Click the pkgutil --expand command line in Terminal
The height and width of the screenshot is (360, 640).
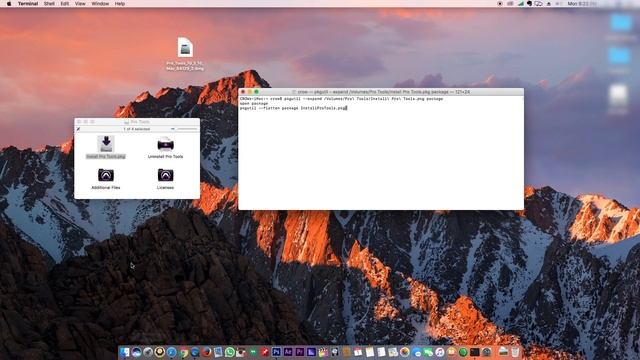click(x=341, y=99)
